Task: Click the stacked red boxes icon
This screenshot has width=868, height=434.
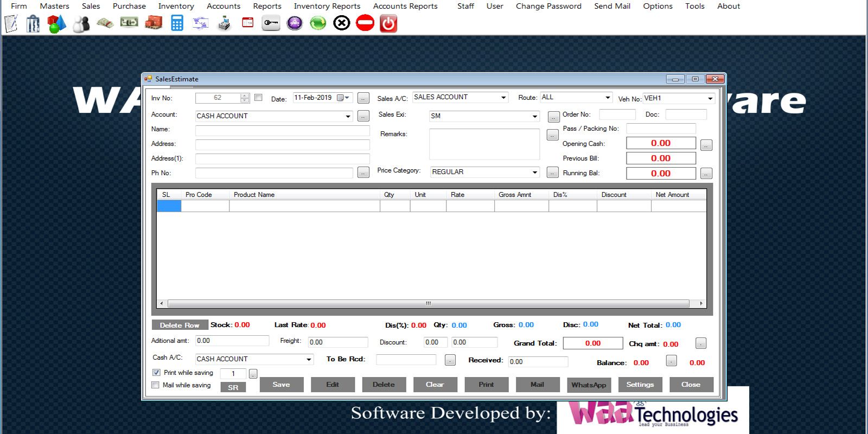Action: 154,23
